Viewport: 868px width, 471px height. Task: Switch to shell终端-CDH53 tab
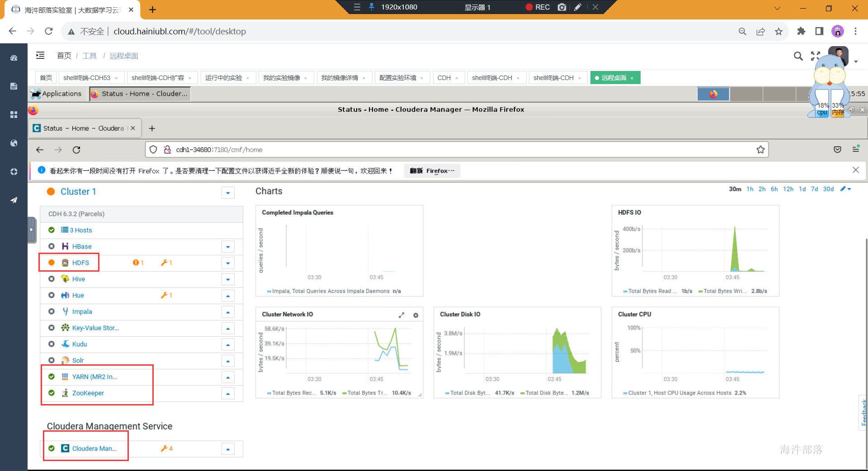(87, 78)
